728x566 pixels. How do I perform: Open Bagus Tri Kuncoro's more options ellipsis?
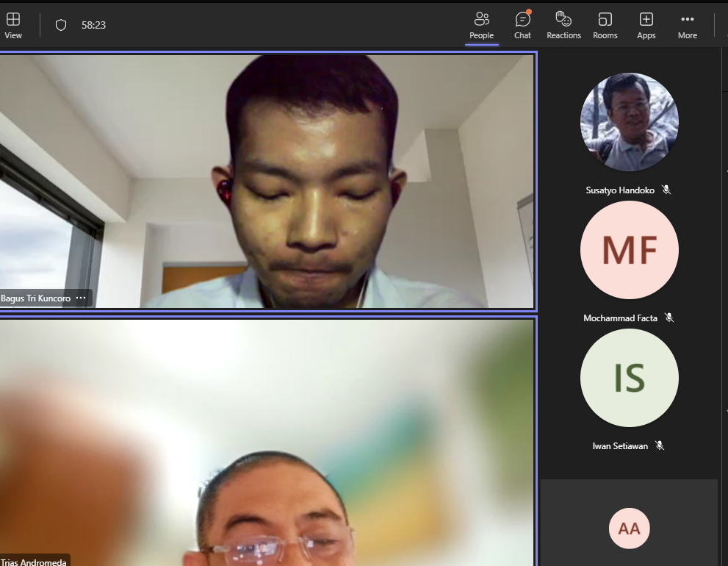81,298
